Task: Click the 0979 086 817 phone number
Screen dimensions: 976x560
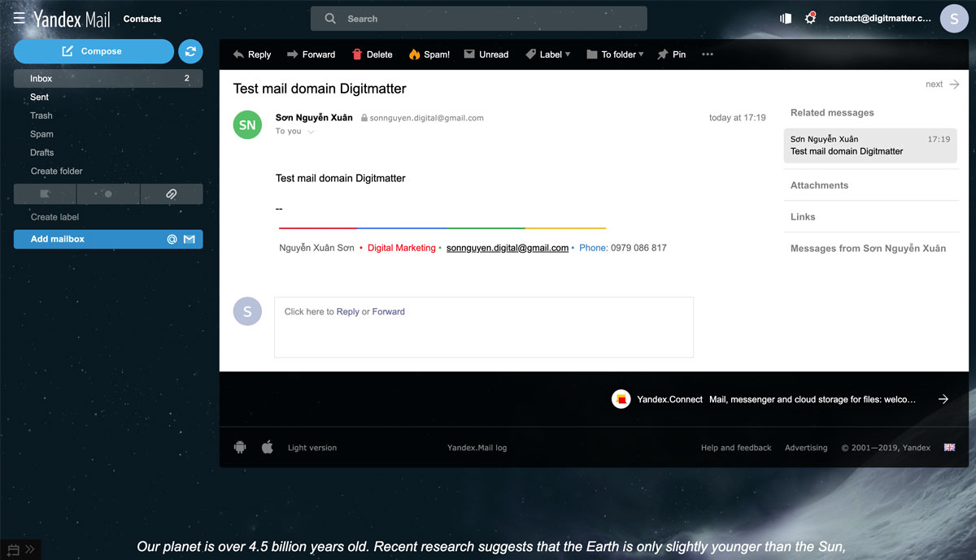Action: 638,248
